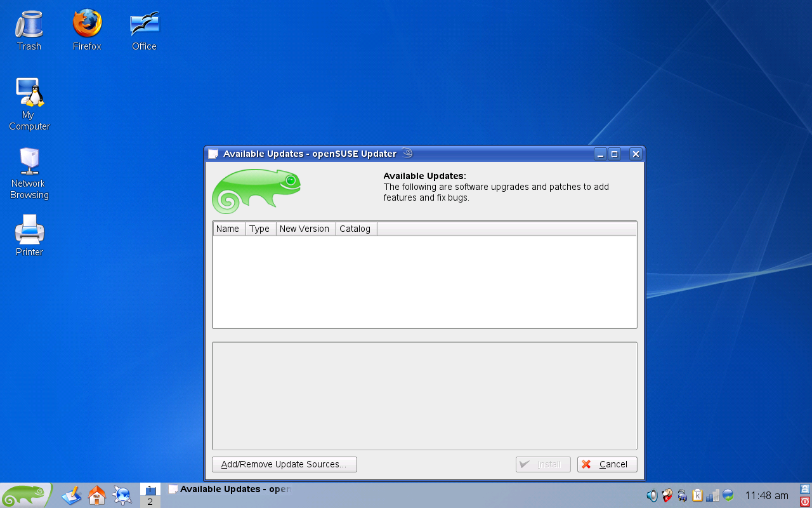Launch Konqueror globe icon in panel
The height and width of the screenshot is (508, 812).
pyautogui.click(x=122, y=495)
